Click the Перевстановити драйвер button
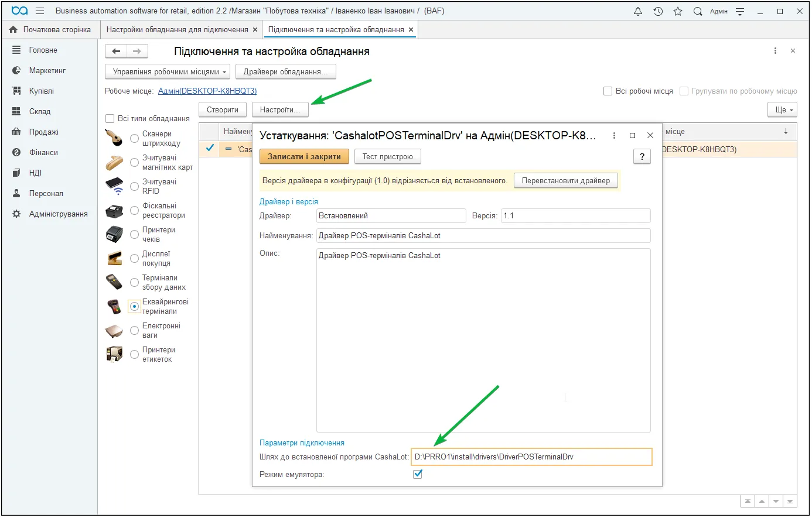 566,180
